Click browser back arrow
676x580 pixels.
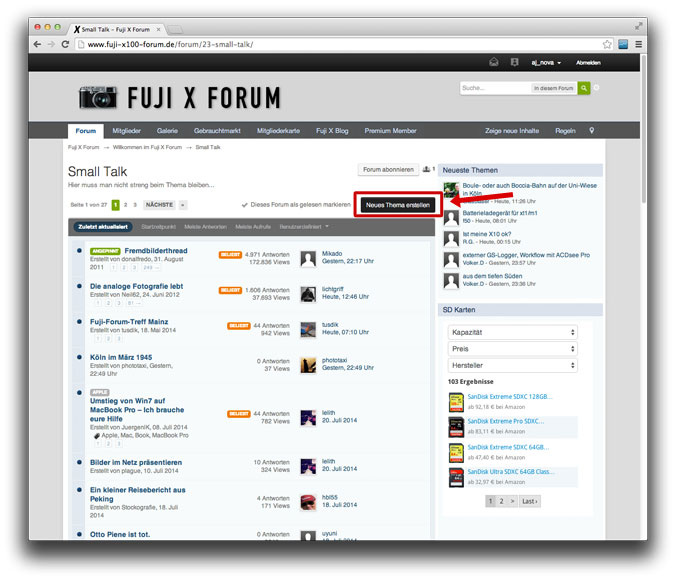tap(37, 44)
